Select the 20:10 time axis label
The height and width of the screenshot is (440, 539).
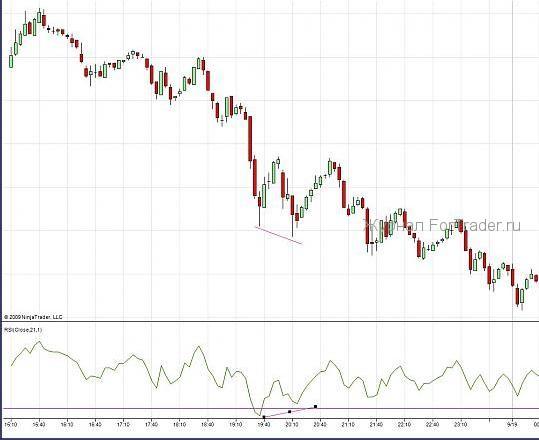[292, 425]
